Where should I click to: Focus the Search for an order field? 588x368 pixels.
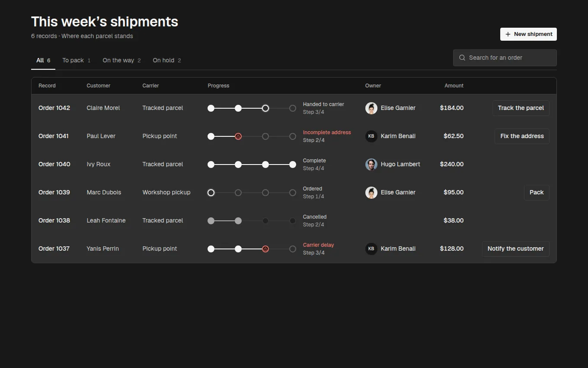point(505,58)
